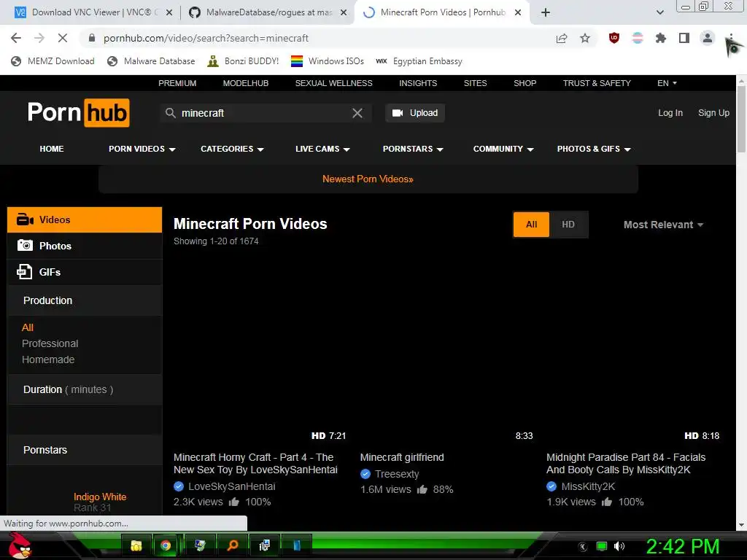Open the Windows ISOs bookmark
This screenshot has width=747, height=560.
tap(328, 61)
